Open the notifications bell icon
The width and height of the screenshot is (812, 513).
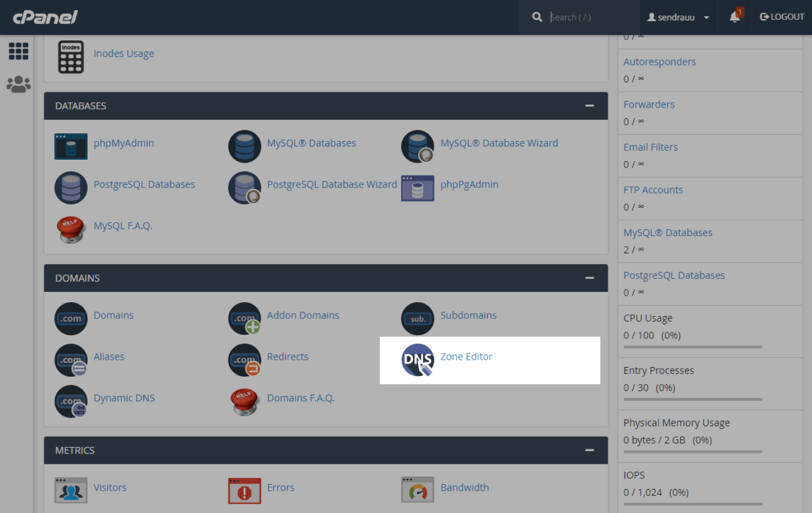pyautogui.click(x=734, y=17)
